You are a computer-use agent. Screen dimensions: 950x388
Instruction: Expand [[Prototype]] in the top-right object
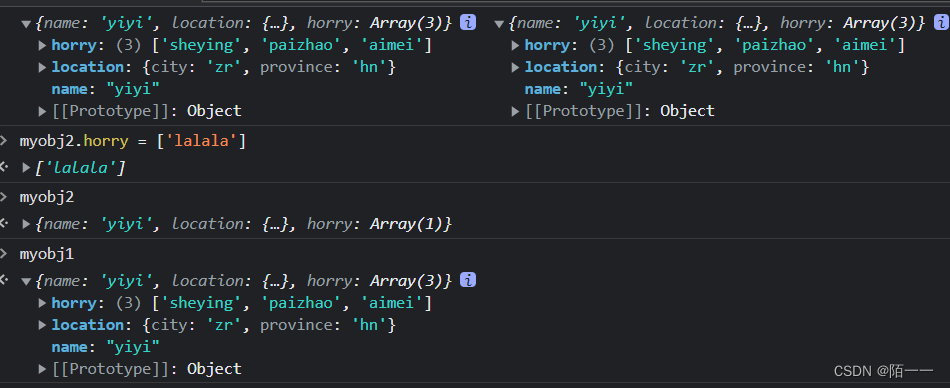coord(516,111)
